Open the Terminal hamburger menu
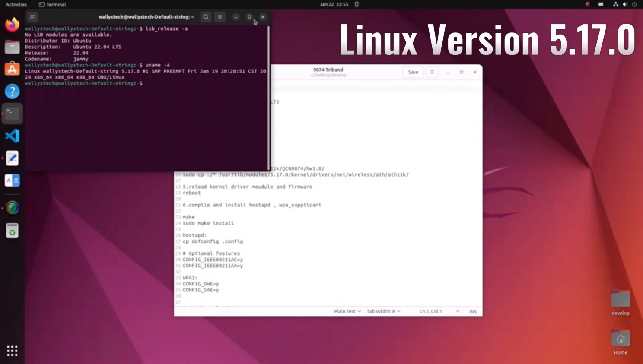Image resolution: width=643 pixels, height=364 pixels. (x=220, y=17)
